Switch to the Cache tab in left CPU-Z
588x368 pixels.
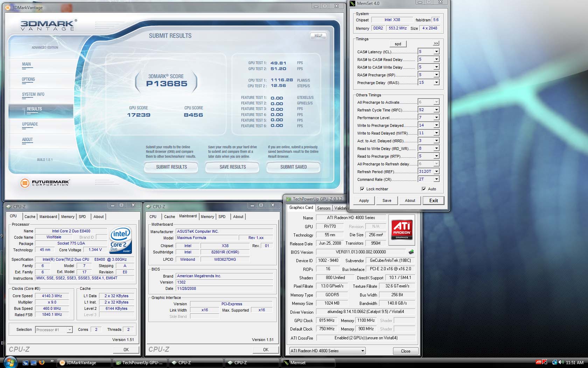(x=30, y=217)
